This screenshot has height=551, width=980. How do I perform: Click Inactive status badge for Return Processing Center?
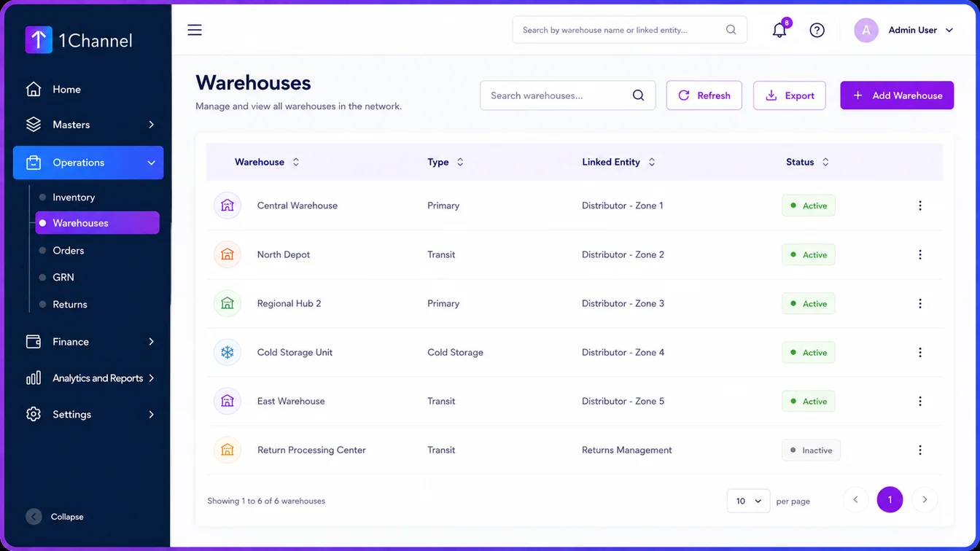click(811, 450)
